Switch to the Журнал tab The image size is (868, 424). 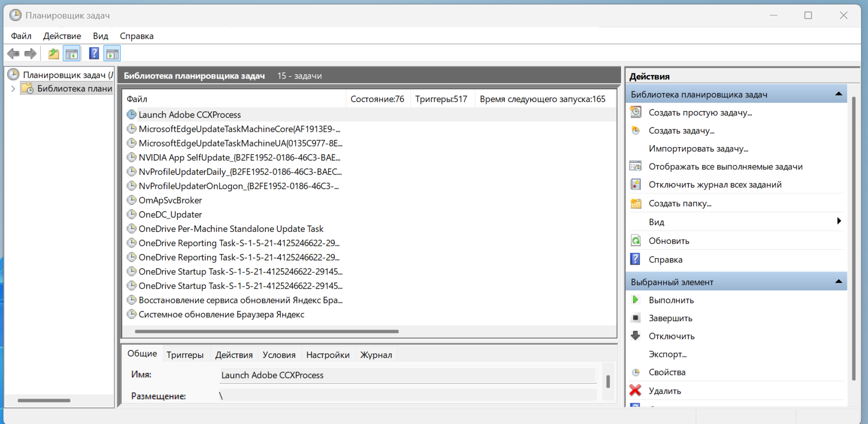[376, 355]
